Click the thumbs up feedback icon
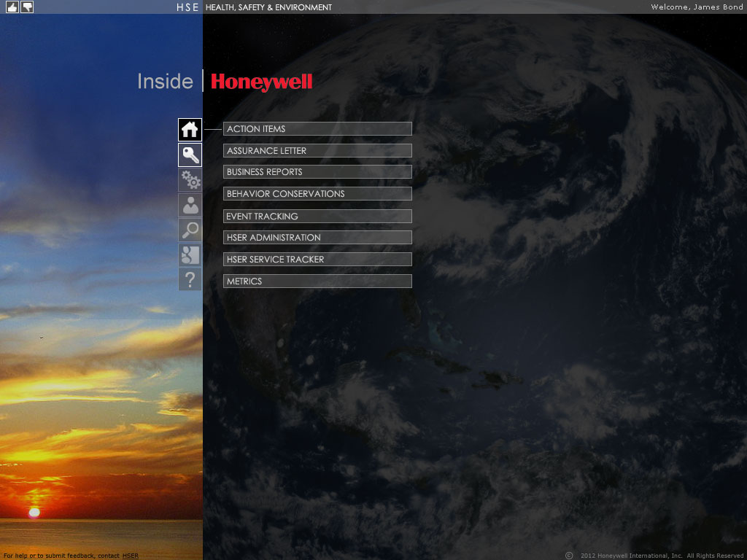Viewport: 747px width, 560px height. click(12, 7)
